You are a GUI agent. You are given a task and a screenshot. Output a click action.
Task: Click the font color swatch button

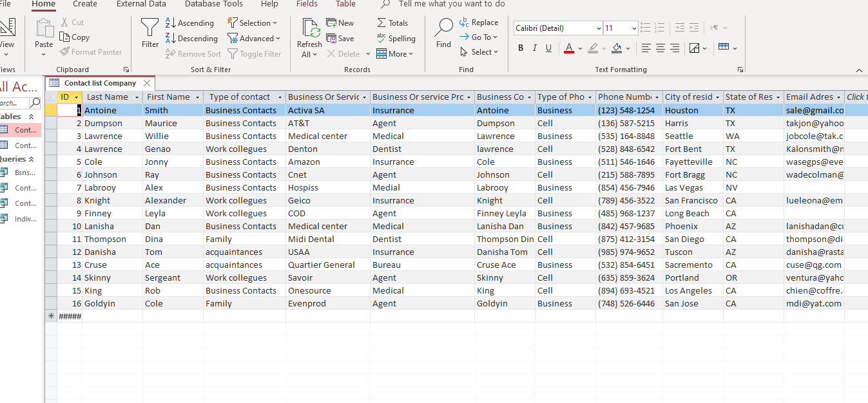pyautogui.click(x=569, y=48)
